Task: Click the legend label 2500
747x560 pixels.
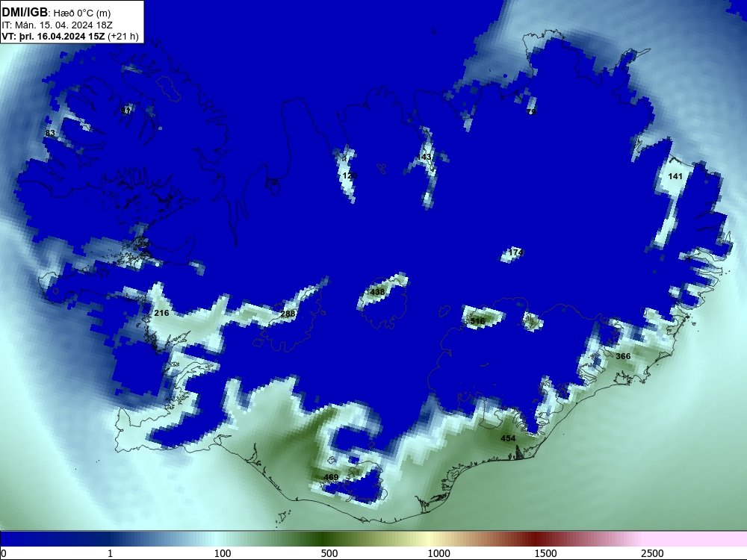Action: (652, 553)
